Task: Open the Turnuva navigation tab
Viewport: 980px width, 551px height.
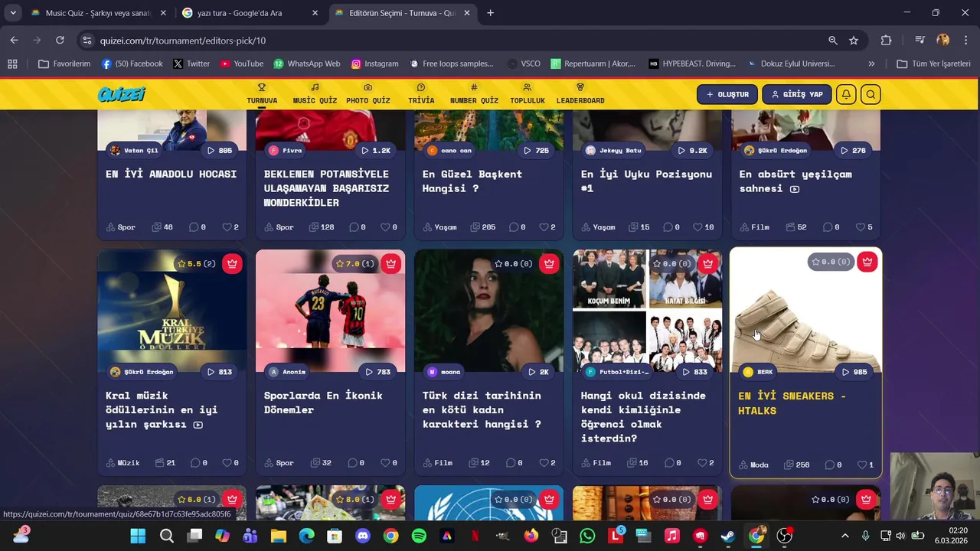Action: point(262,94)
